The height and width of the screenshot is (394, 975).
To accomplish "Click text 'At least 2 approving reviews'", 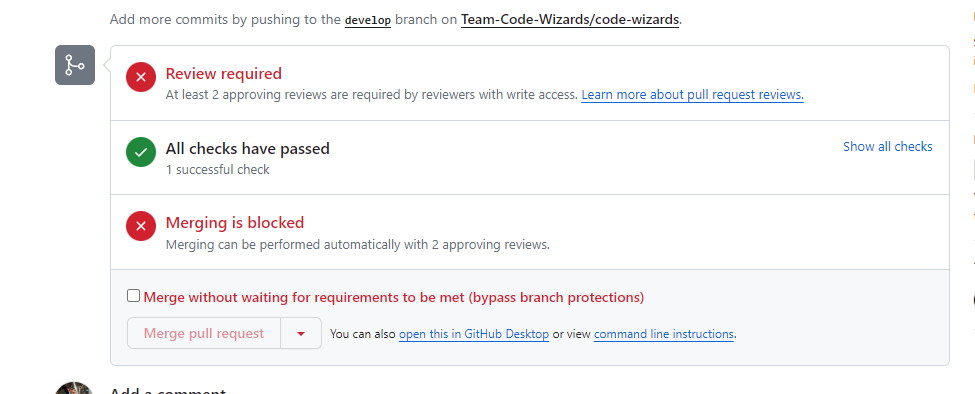I will click(x=372, y=95).
